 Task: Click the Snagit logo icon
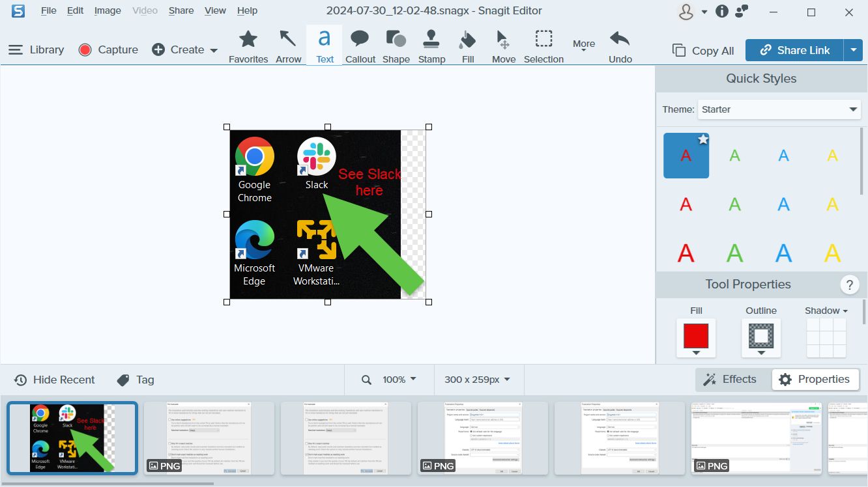click(x=18, y=10)
